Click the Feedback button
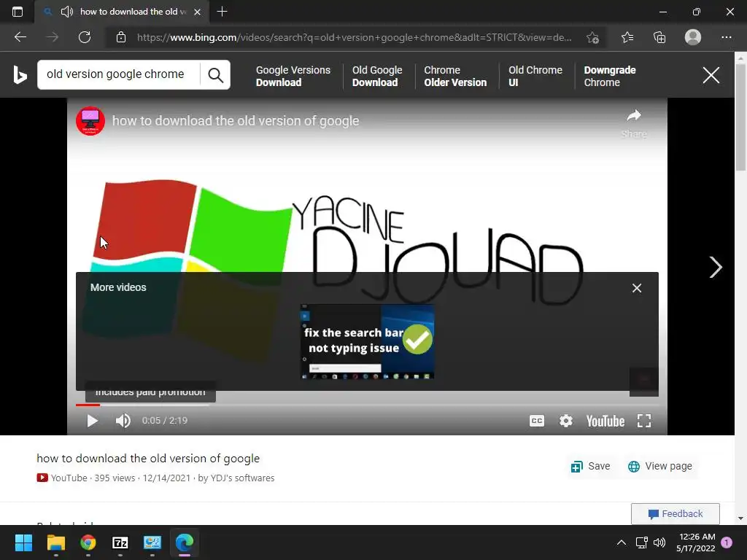 point(675,514)
